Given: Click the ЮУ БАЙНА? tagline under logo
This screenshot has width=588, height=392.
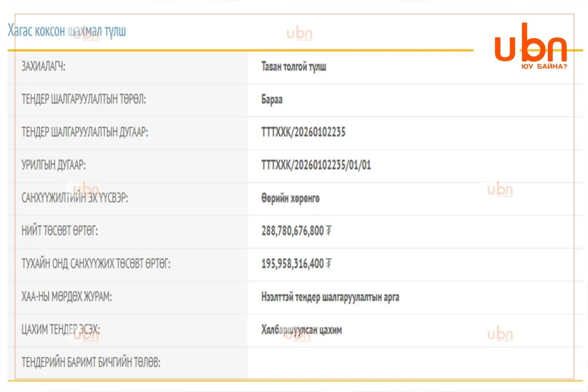Looking at the screenshot, I should pos(544,66).
